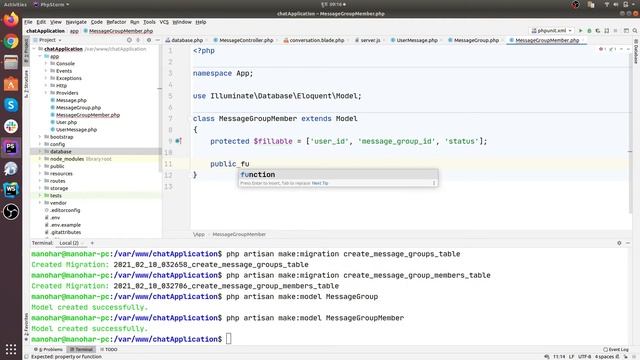The width and height of the screenshot is (640, 360).
Task: Run the phpunit.xml configuration
Action: [x=580, y=31]
